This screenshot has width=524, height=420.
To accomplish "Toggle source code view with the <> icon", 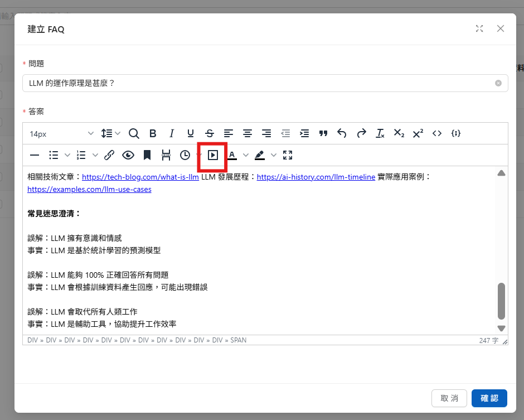I will coord(437,133).
